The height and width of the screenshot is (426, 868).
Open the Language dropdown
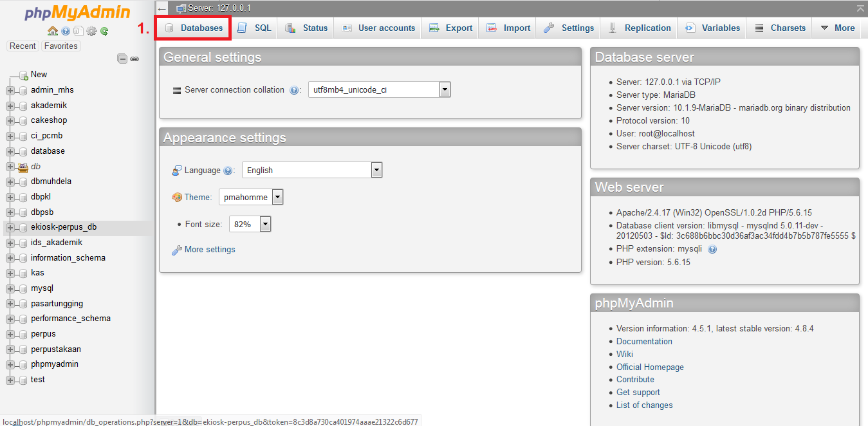point(312,171)
